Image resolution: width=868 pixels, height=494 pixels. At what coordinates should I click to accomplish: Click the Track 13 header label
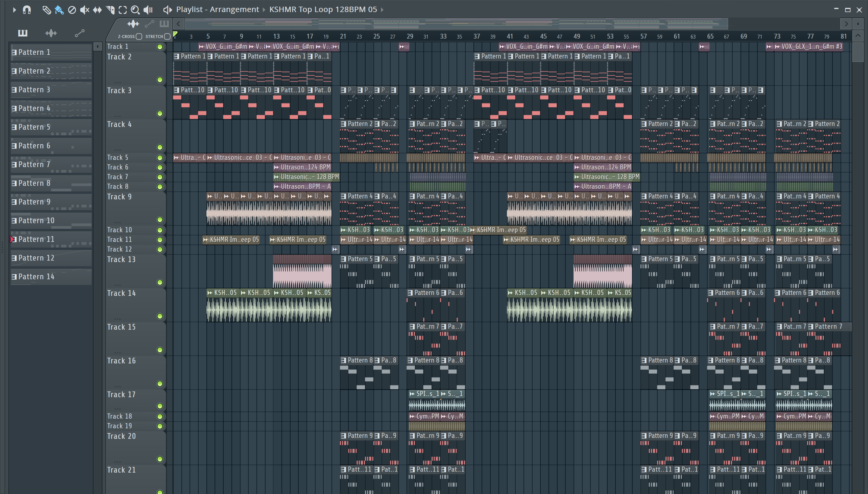pyautogui.click(x=121, y=260)
